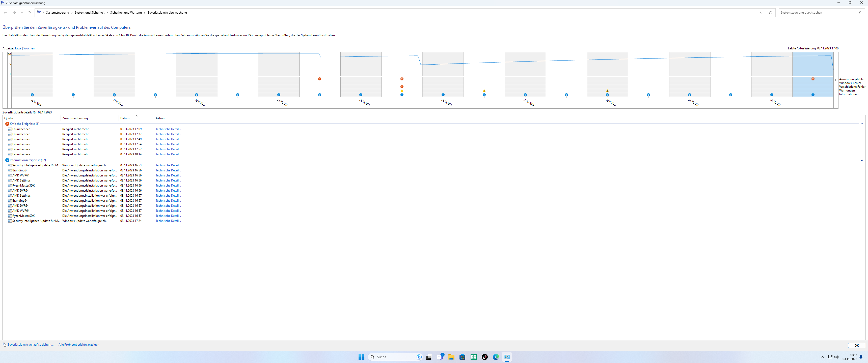Image resolution: width=868 pixels, height=363 pixels.
Task: Open the address bar history dropdown
Action: 761,13
